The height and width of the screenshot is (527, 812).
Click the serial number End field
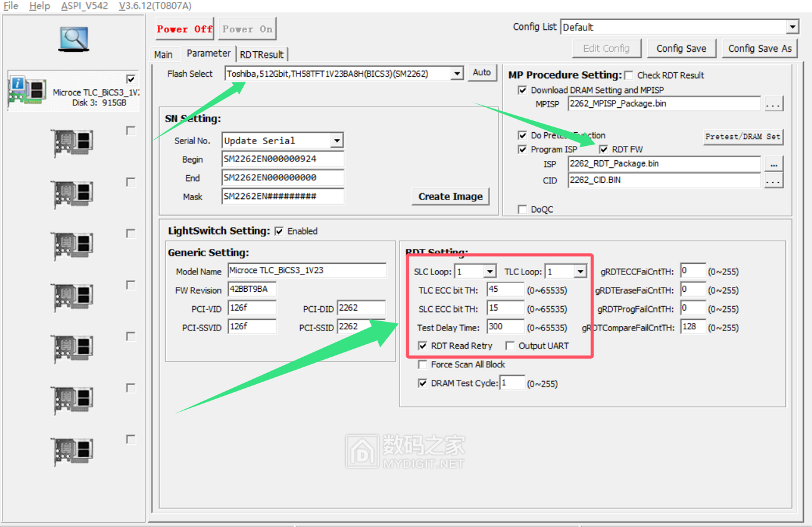tap(283, 178)
